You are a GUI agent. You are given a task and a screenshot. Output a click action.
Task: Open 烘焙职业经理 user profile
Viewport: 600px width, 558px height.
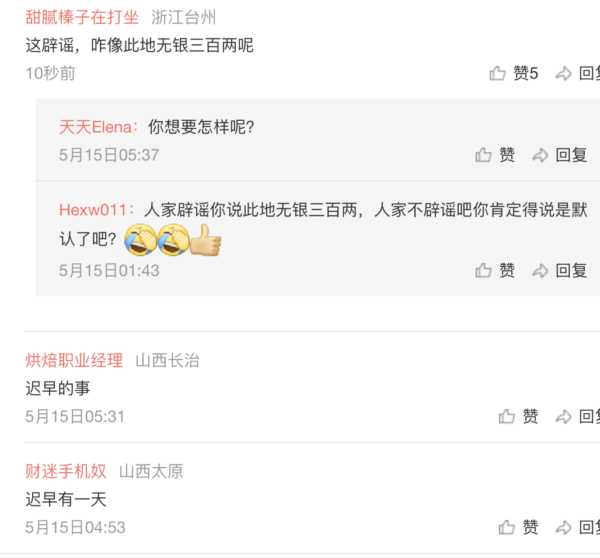tap(74, 361)
